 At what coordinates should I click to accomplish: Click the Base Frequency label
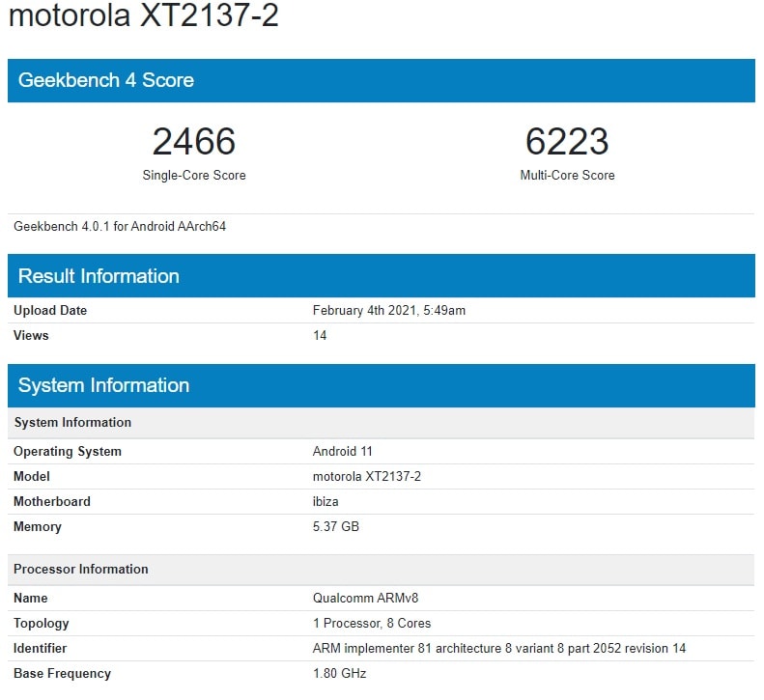point(63,674)
